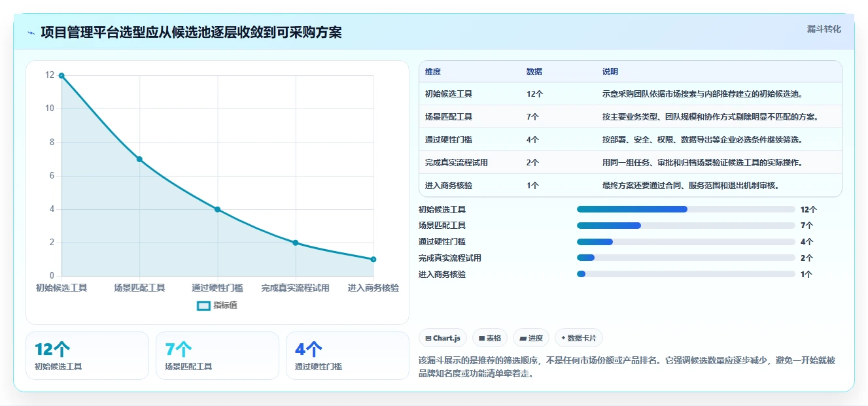Click the 维度 table column header
868x406 pixels.
coord(433,72)
